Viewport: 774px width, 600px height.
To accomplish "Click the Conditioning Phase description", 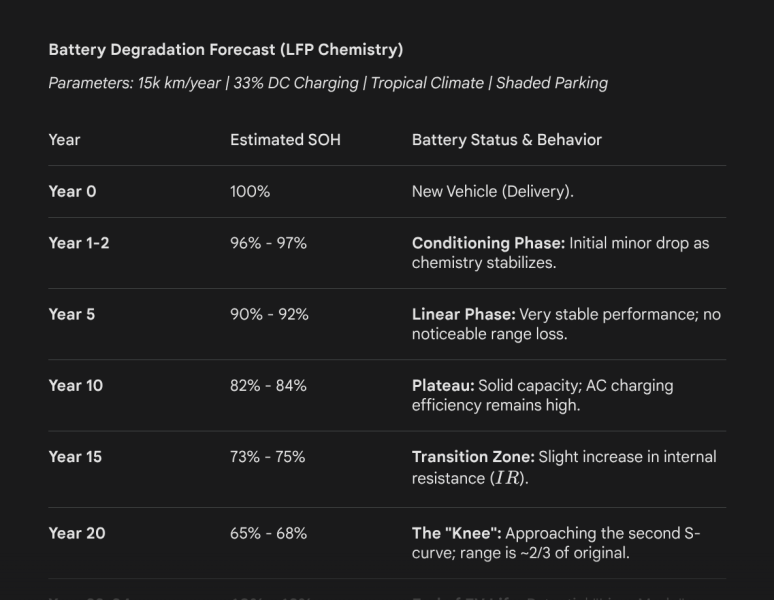I will (x=560, y=253).
